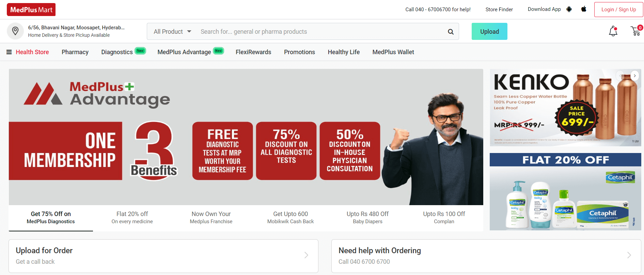Go to next side banner arrow
The width and height of the screenshot is (644, 275).
coord(634,76)
